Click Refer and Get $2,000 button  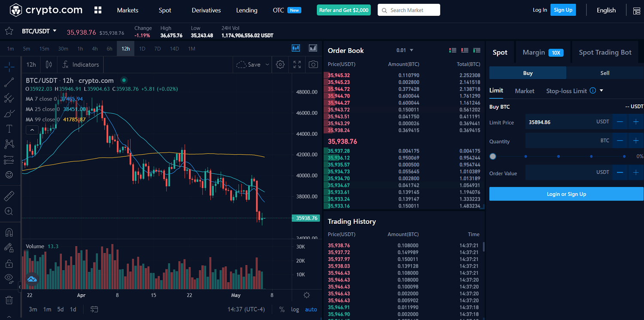[343, 10]
